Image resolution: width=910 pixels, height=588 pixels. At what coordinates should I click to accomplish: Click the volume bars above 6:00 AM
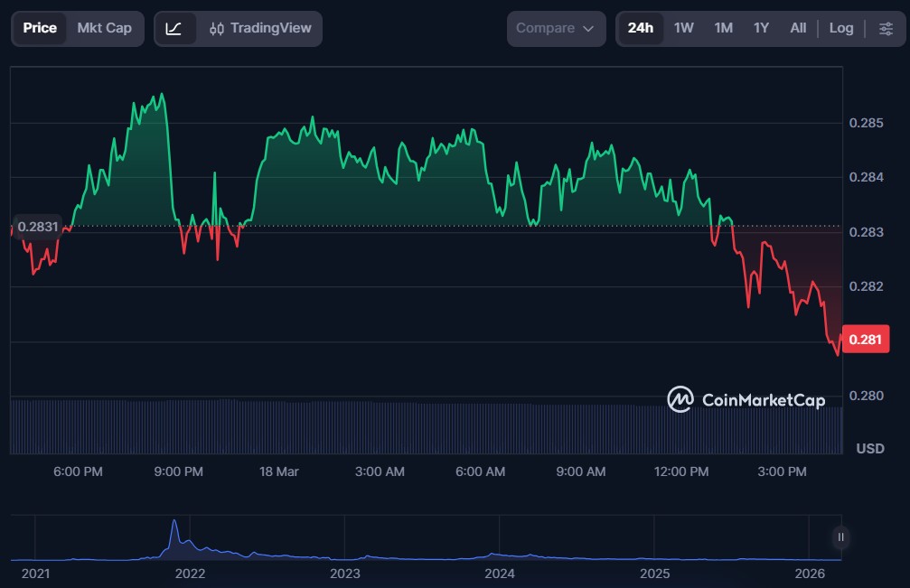tap(480, 425)
